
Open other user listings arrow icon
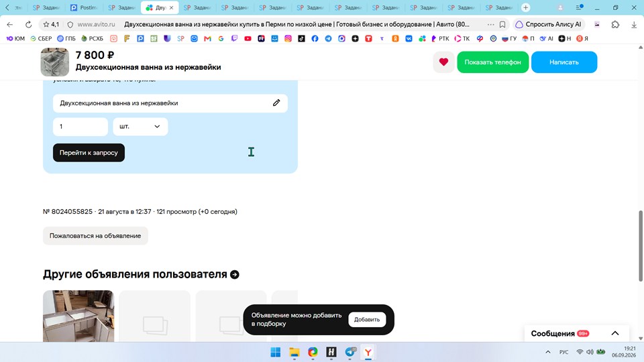235,275
